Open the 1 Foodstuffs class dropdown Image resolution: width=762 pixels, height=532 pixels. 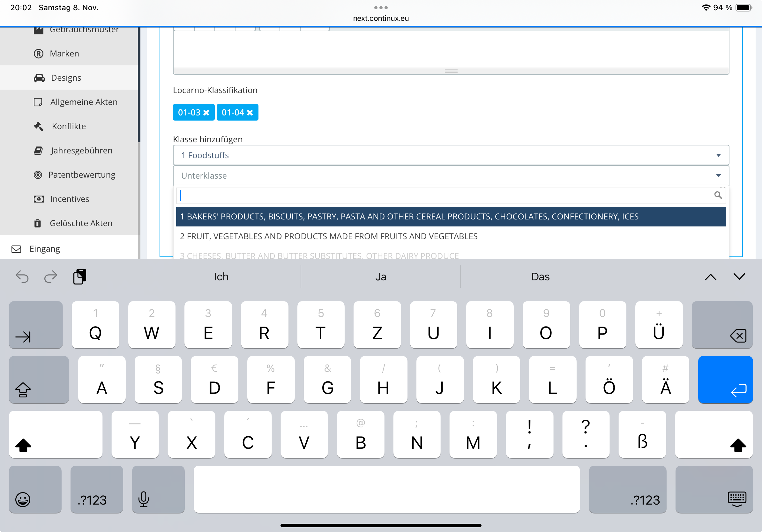pos(450,155)
